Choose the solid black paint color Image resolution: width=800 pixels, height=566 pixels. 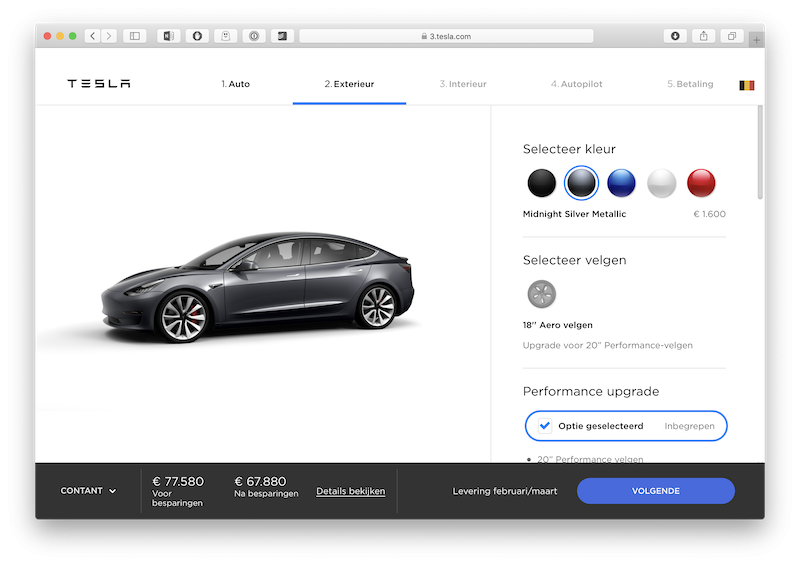coord(541,183)
